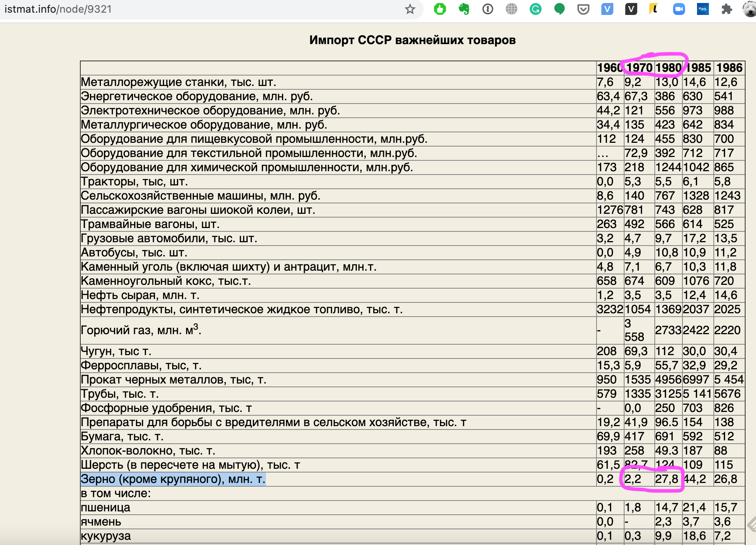Screen dimensions: 756x545
Task: Open the Chrome profile avatar menu
Action: [x=749, y=9]
